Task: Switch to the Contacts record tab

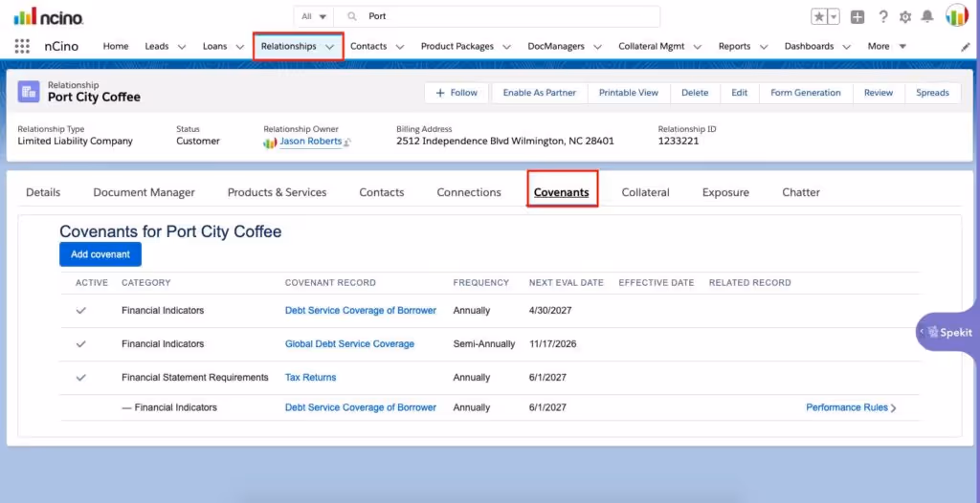Action: tap(382, 192)
